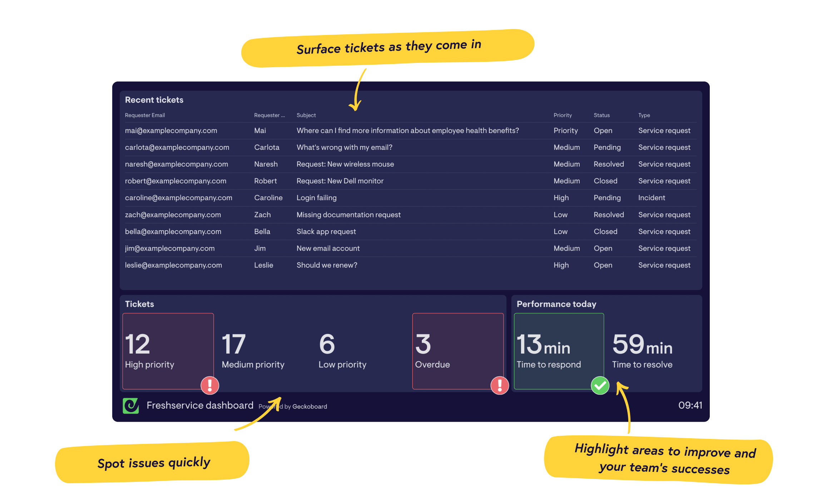Click the red alert badge on High priority
Image resolution: width=822 pixels, height=504 pixels.
(x=210, y=385)
